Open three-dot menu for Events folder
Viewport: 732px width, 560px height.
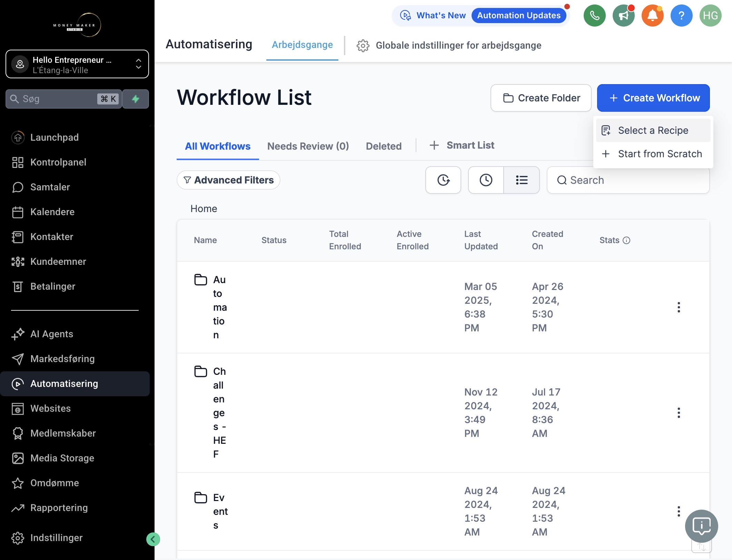click(679, 511)
